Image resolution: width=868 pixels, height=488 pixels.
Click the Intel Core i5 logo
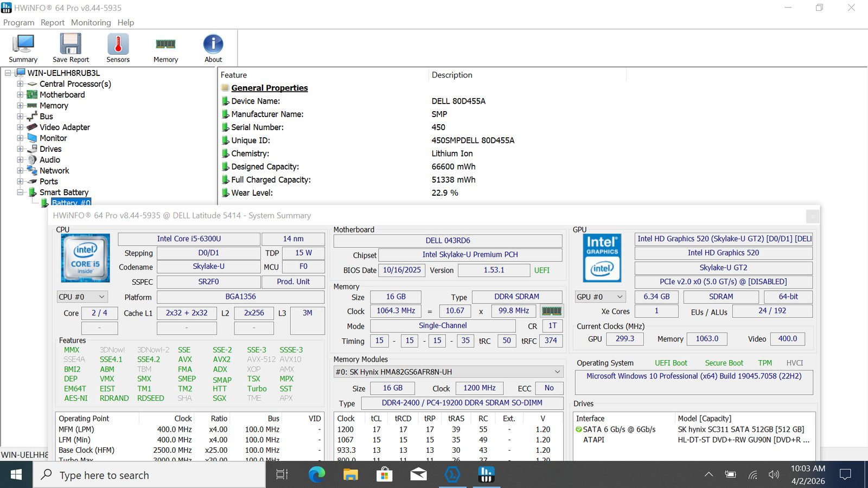click(x=85, y=258)
